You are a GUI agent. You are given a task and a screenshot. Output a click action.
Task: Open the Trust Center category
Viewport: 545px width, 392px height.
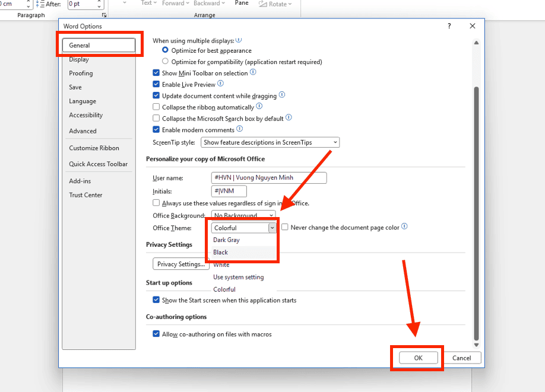coord(85,195)
